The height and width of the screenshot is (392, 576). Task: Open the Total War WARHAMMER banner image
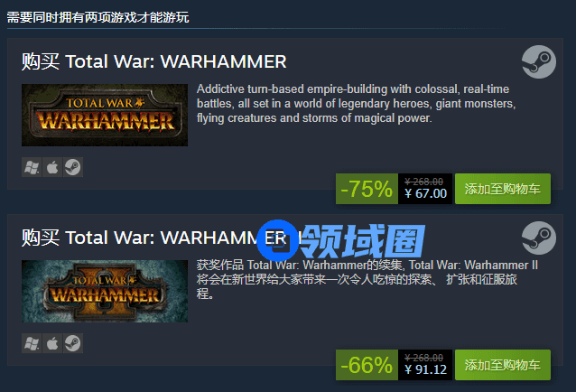coord(105,115)
